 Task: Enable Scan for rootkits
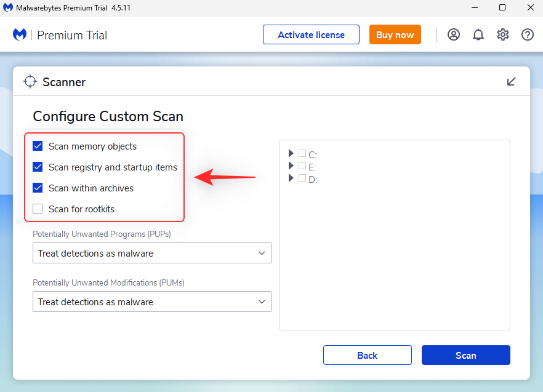[x=38, y=209]
